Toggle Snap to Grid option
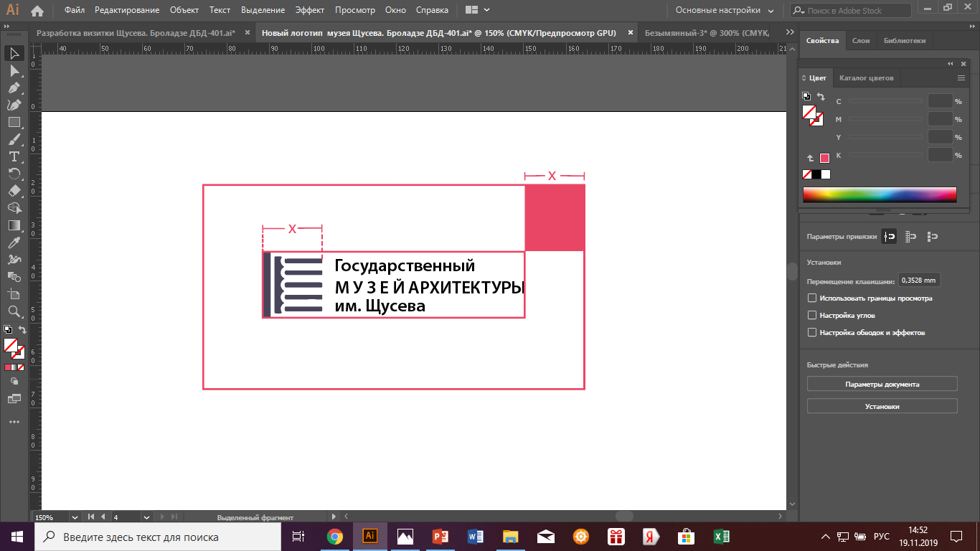 click(x=912, y=236)
